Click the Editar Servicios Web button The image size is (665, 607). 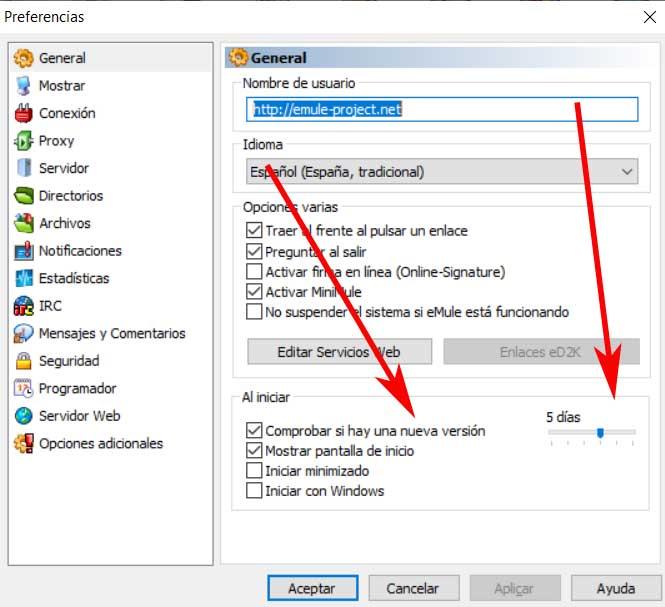(340, 352)
